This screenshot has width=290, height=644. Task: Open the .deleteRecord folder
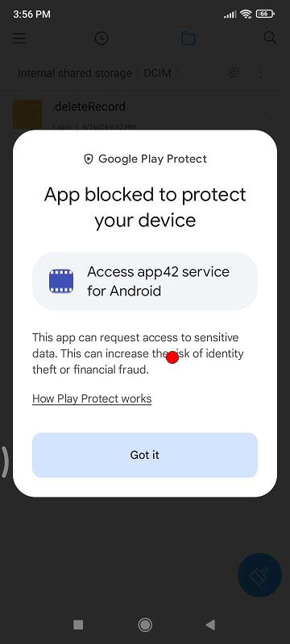145,114
